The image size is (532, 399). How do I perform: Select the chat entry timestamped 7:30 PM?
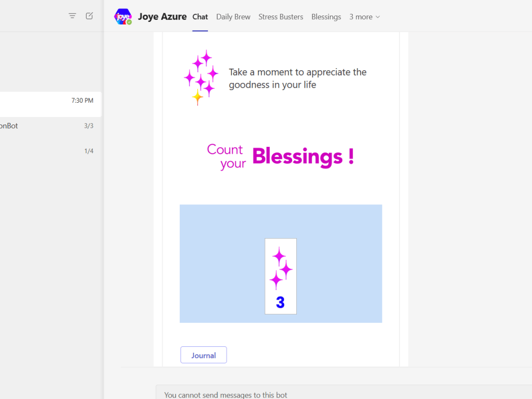tap(51, 104)
